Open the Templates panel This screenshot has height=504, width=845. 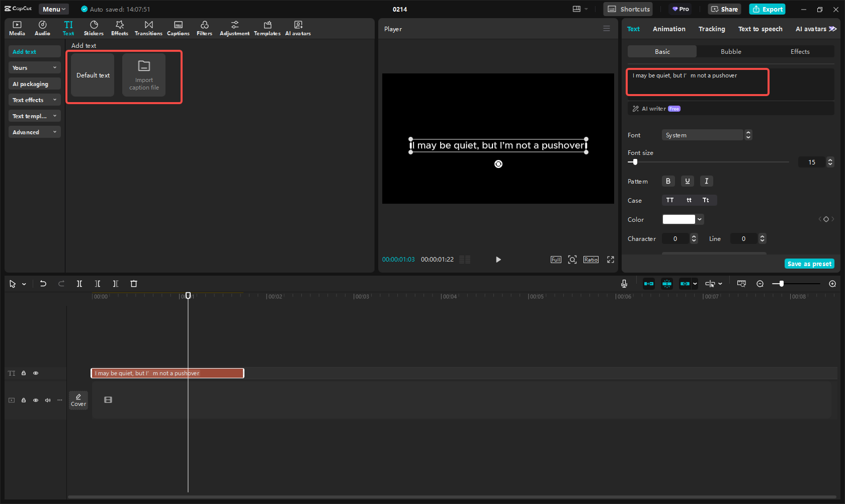(267, 28)
